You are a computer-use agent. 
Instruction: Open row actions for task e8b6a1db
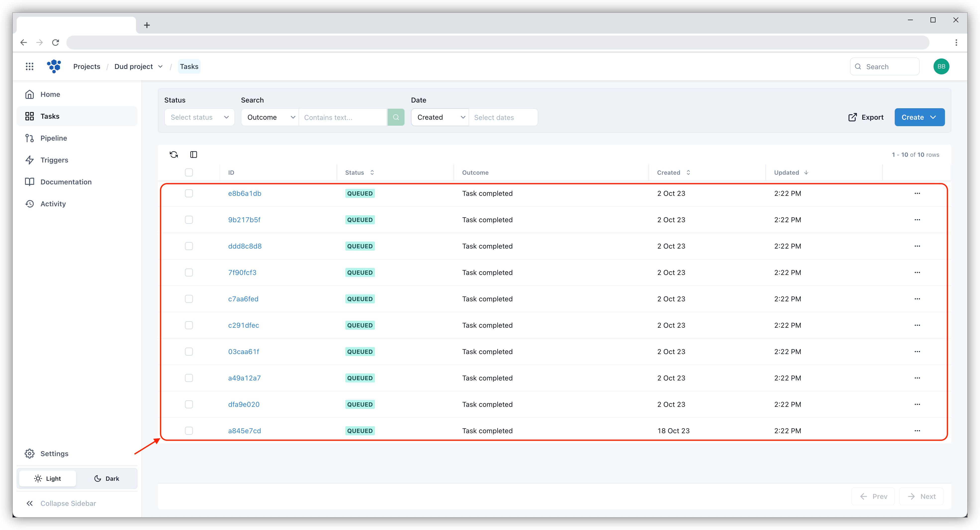click(917, 193)
